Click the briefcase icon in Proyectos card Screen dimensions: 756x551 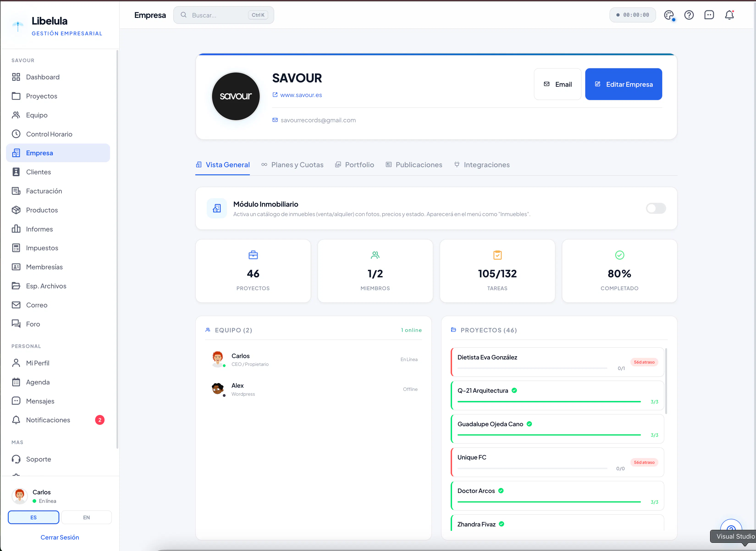pos(253,255)
